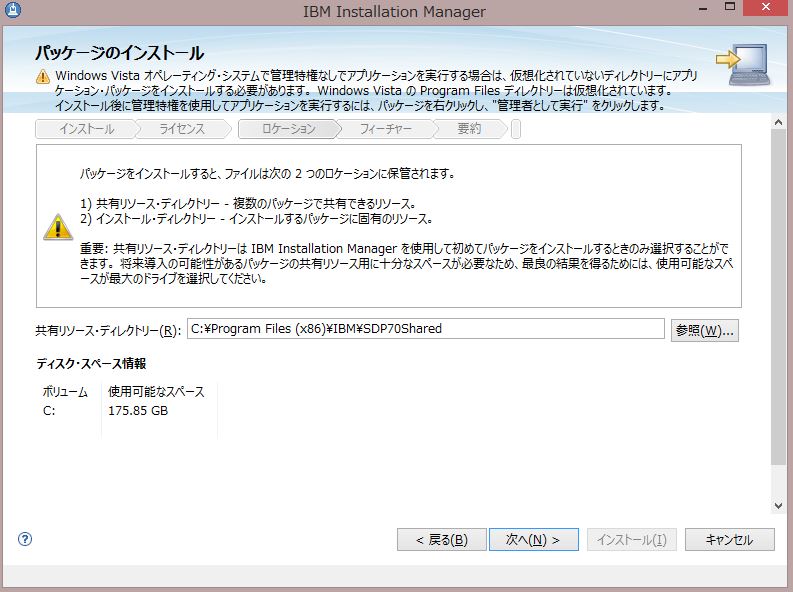Click the IBM Installation Manager title bar icon
Screen dimensions: 793x592
(x=13, y=9)
